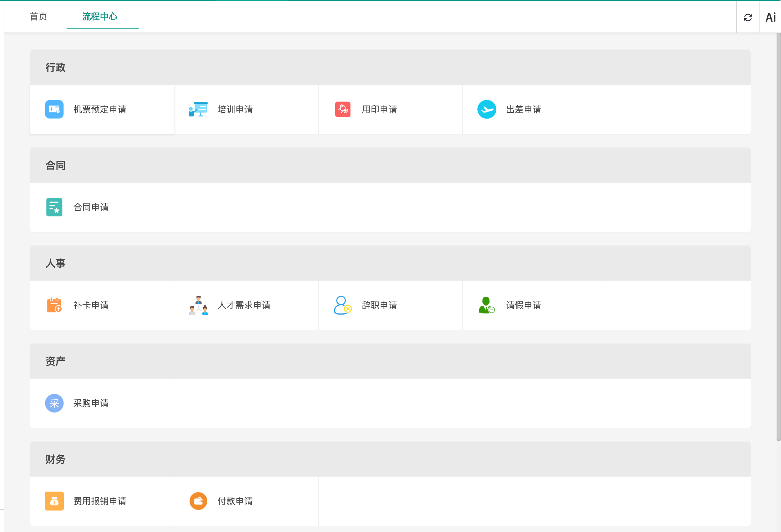Open 付款申请 label

tap(235, 501)
